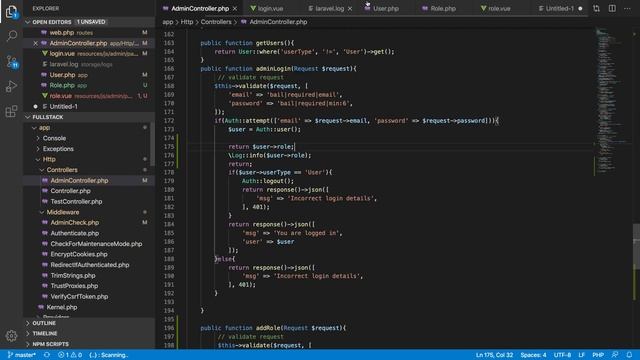Image resolution: width=640 pixels, height=360 pixels.
Task: Collapse the app folder
Action: pyautogui.click(x=44, y=128)
